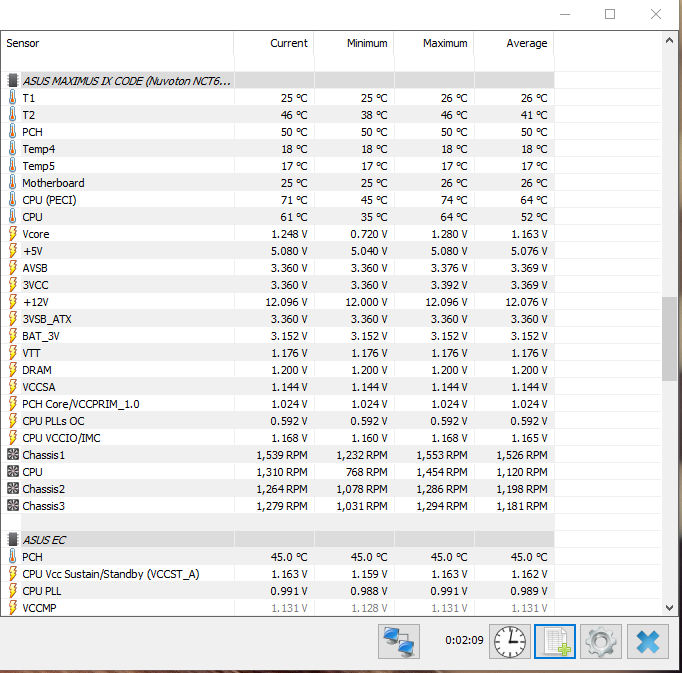Viewport: 682px width, 673px height.
Task: Reset the elapsed time clock button
Action: pyautogui.click(x=510, y=641)
